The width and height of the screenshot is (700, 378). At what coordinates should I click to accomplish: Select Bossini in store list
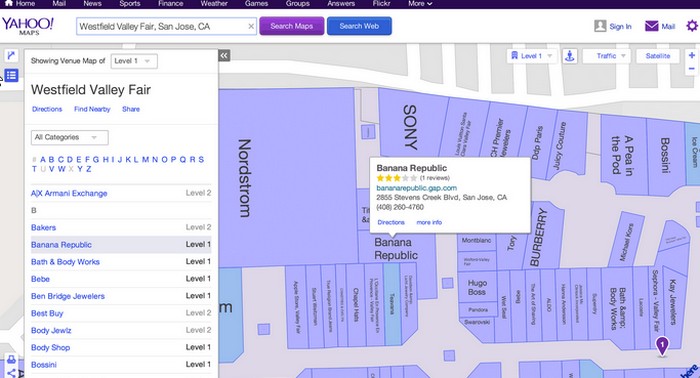pos(44,365)
